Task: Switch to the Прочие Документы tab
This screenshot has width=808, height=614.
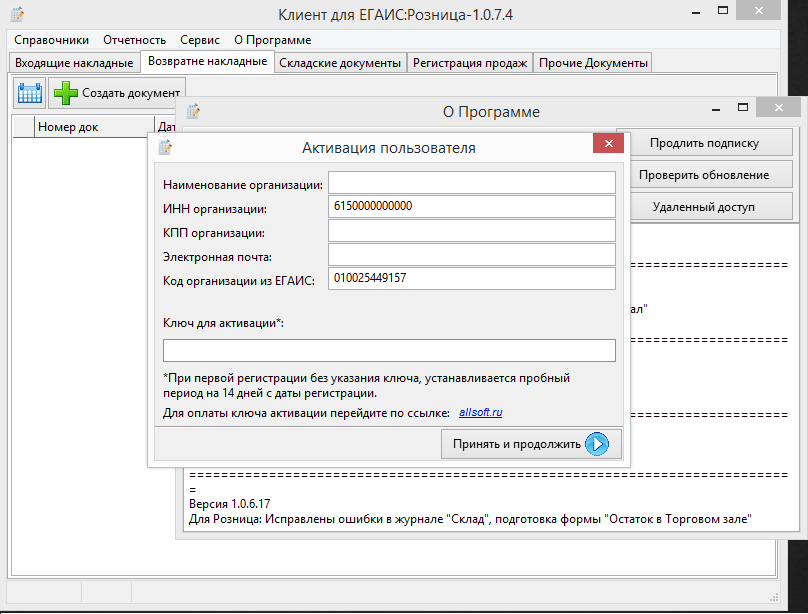Action: point(593,63)
